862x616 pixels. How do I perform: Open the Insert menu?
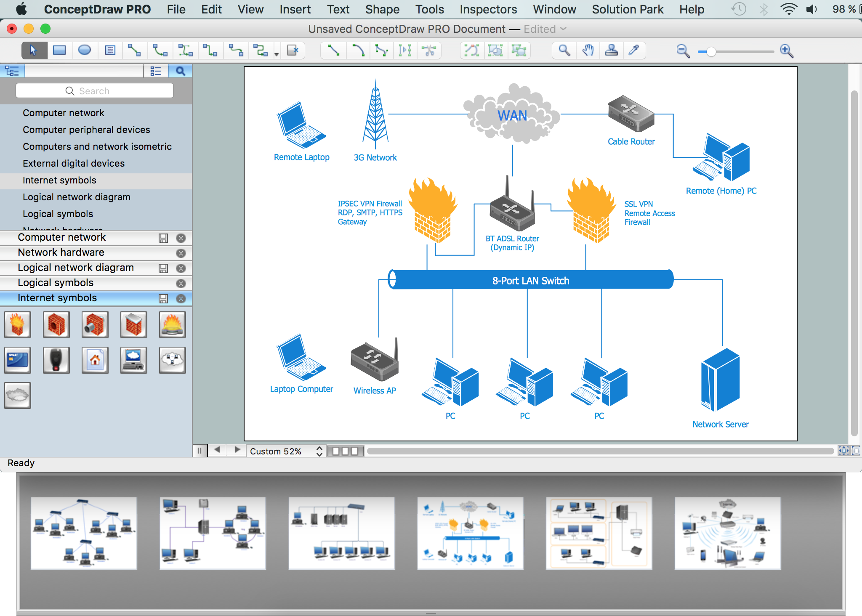pos(295,9)
